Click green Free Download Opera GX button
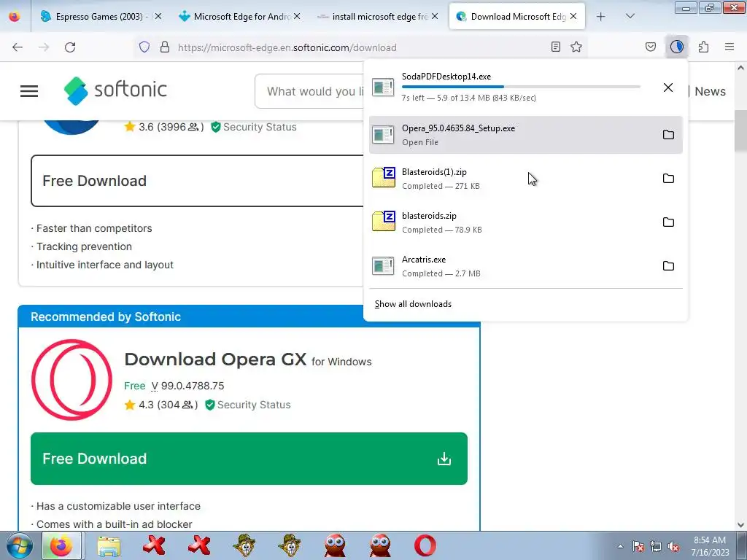This screenshot has width=747, height=560. tap(249, 459)
